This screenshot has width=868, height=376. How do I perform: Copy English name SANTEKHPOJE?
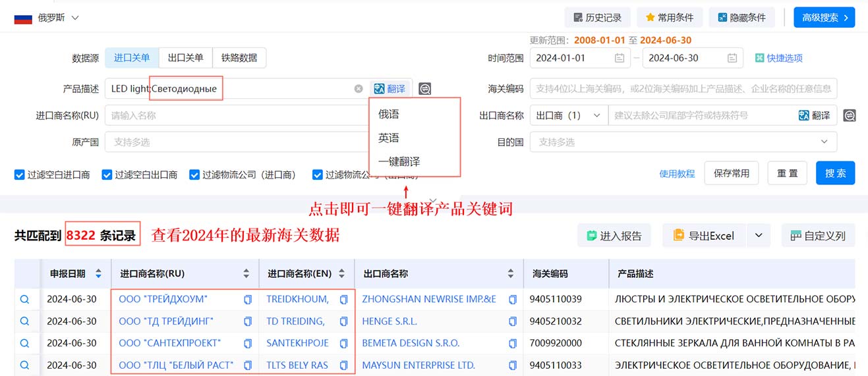(343, 343)
